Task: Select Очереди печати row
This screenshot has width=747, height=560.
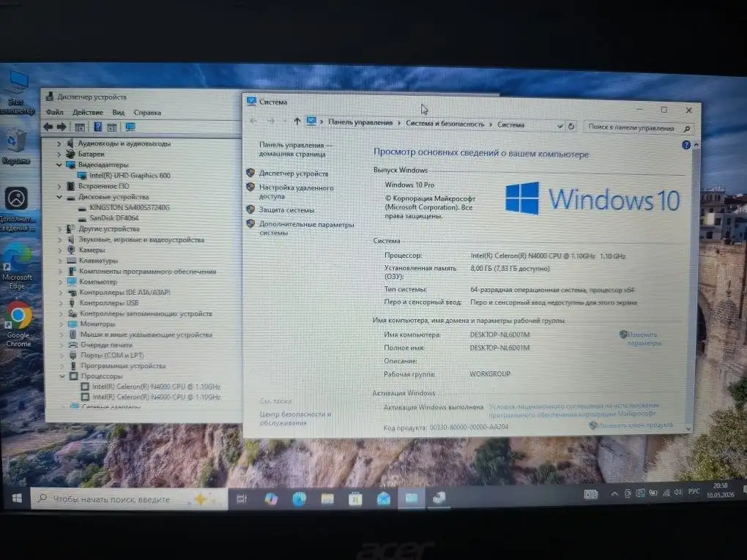Action: (x=107, y=345)
